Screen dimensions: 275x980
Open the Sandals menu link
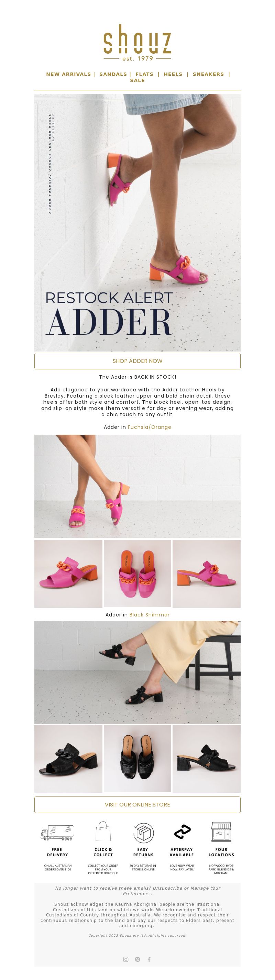(x=113, y=74)
